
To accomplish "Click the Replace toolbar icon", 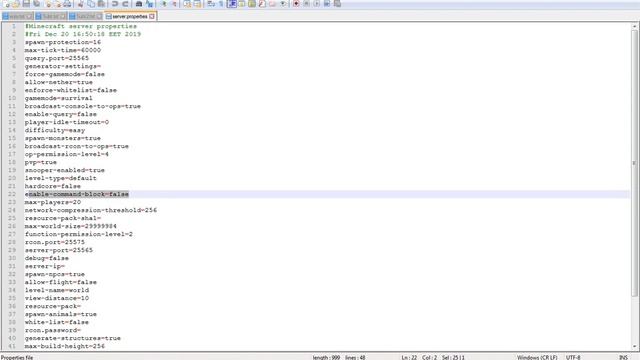I will point(149,4).
